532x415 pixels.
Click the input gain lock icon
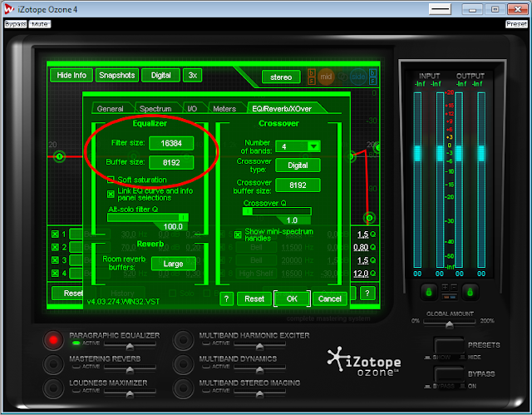pyautogui.click(x=429, y=292)
